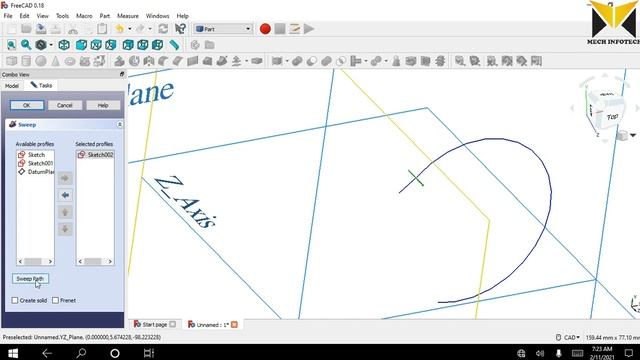Screen dimensions: 640x360
Task: Click the move-left arrow button
Action: pyautogui.click(x=65, y=195)
